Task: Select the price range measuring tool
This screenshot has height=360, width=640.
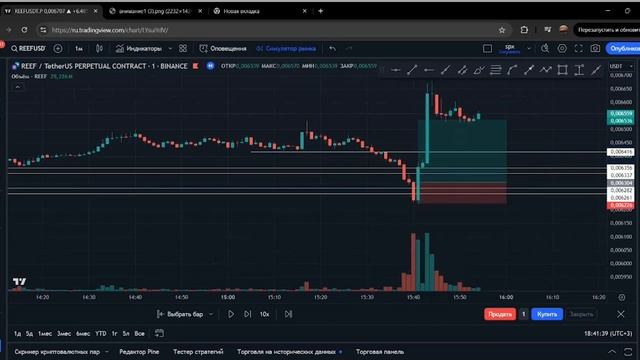Action: (579, 70)
